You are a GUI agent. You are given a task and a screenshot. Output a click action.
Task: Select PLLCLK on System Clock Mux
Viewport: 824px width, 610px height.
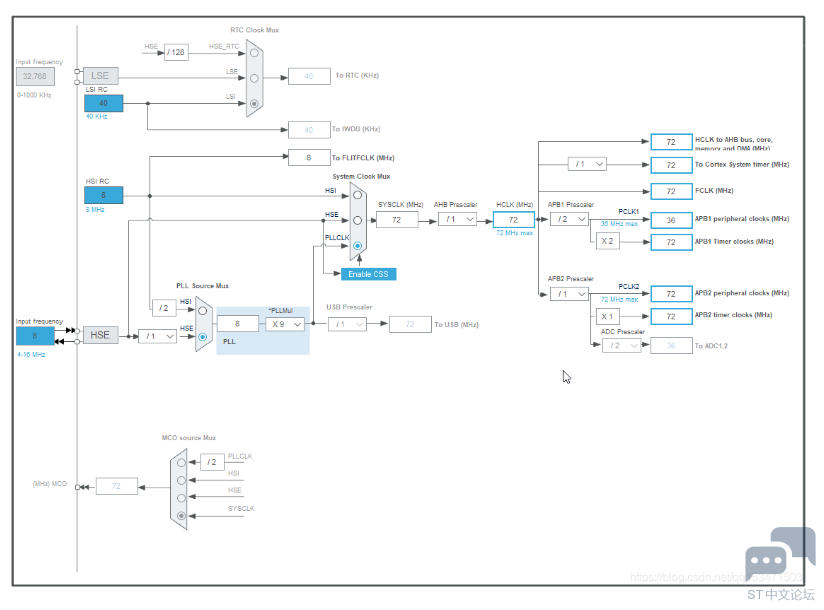tap(357, 245)
